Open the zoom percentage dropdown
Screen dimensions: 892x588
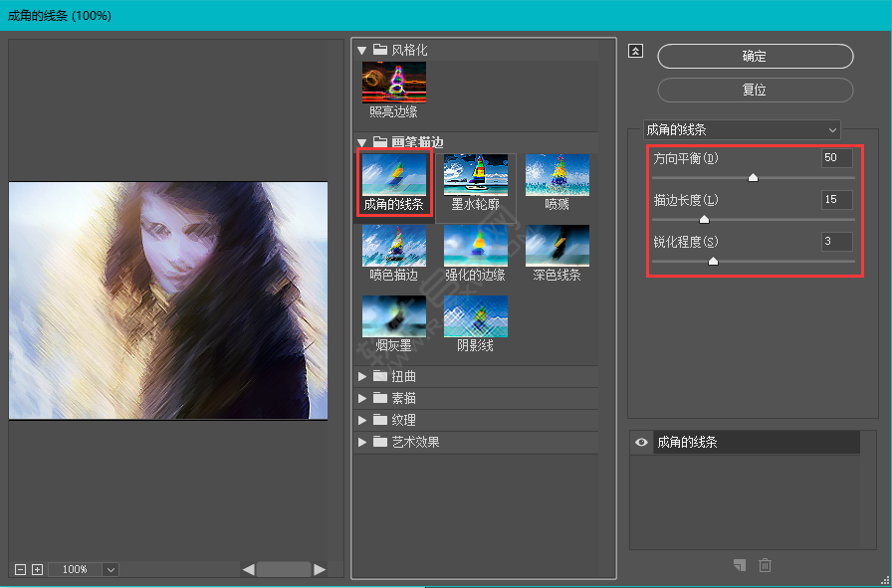(111, 569)
